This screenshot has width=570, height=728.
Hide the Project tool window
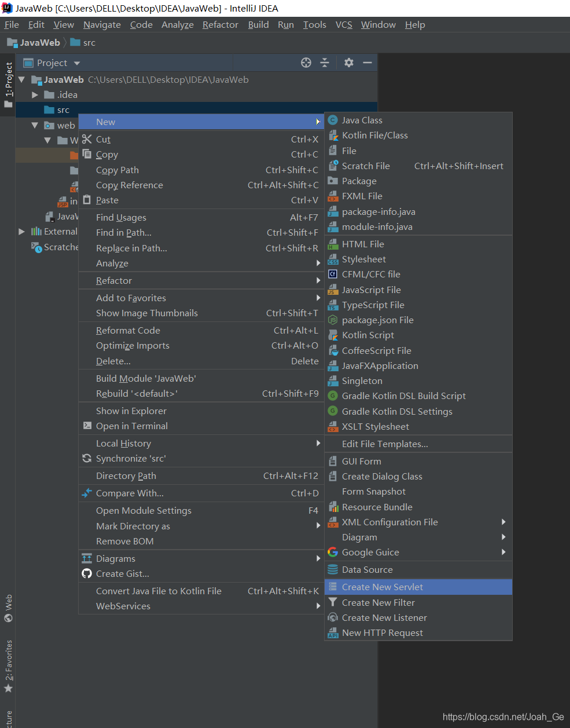[367, 63]
